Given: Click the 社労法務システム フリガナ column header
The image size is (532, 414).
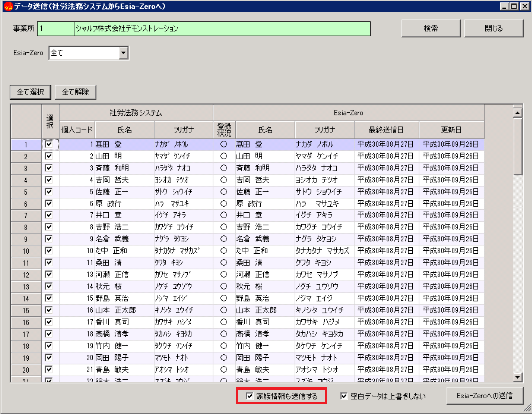Looking at the screenshot, I should (183, 130).
